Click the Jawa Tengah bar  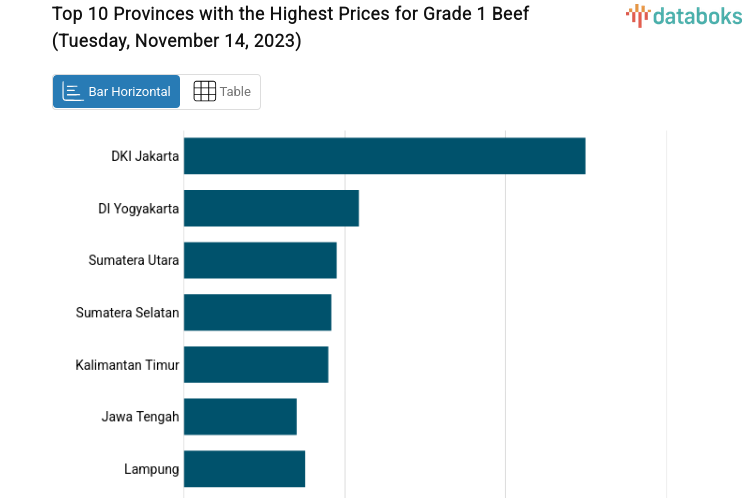coord(240,416)
